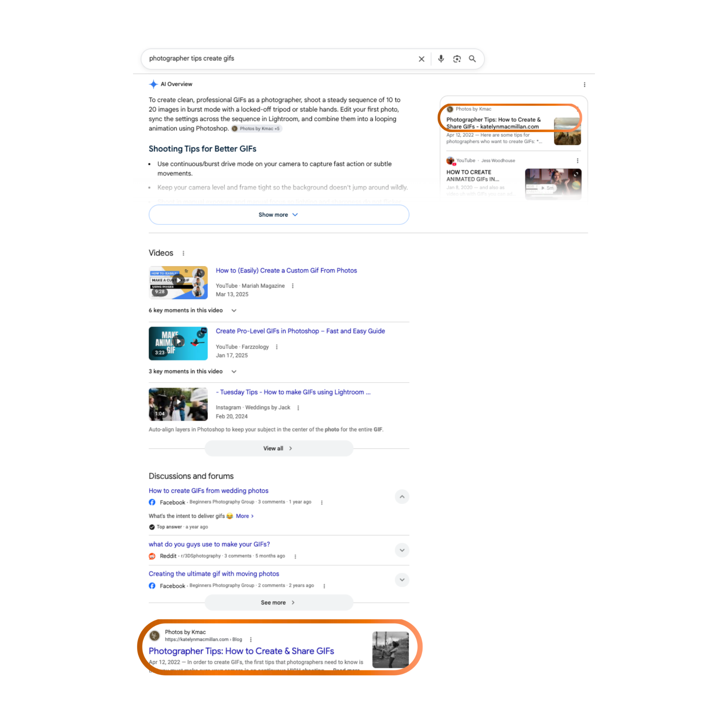Open options menu beside Mariah Magazine
This screenshot has width=728, height=728.
(293, 286)
